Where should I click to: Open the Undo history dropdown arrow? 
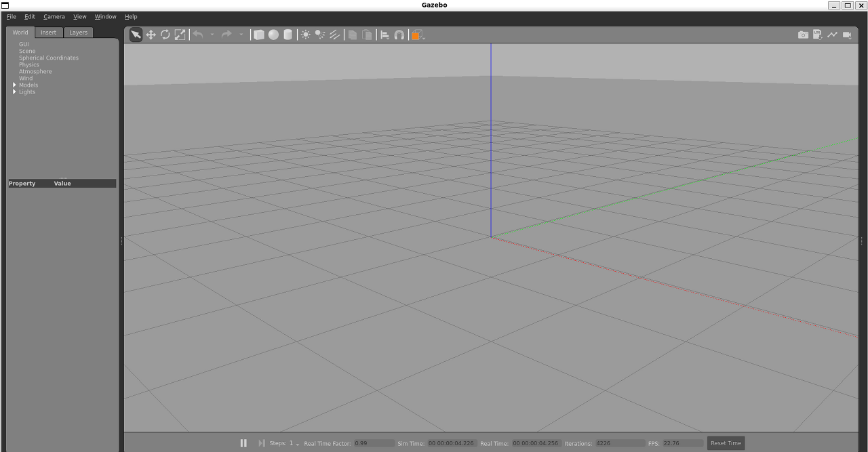click(x=212, y=35)
